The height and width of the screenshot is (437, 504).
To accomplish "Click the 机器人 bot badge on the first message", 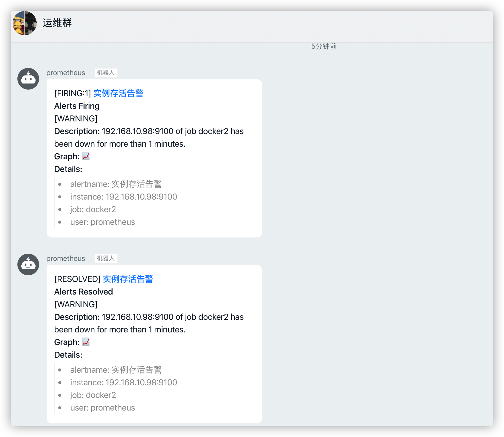I will 106,72.
